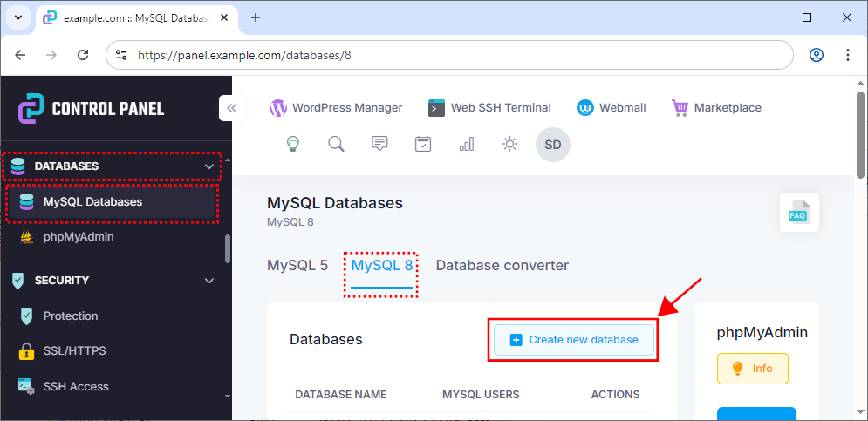The width and height of the screenshot is (868, 421).
Task: Click the lightbulb tips icon
Action: click(x=293, y=145)
